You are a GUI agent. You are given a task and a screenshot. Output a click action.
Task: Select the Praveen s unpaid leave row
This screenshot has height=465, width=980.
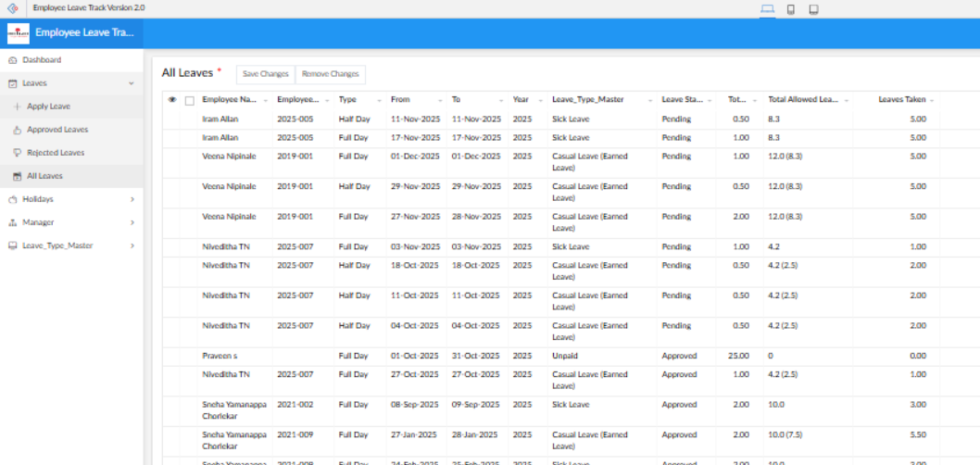click(x=220, y=356)
